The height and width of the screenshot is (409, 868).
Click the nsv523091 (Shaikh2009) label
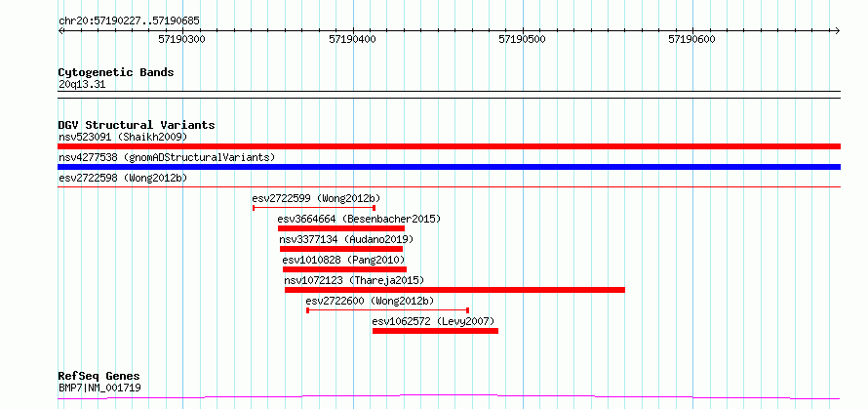pos(123,137)
